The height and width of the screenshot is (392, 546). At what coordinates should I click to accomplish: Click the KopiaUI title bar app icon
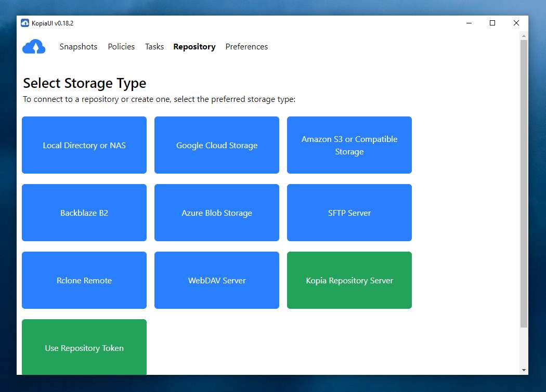tap(25, 23)
